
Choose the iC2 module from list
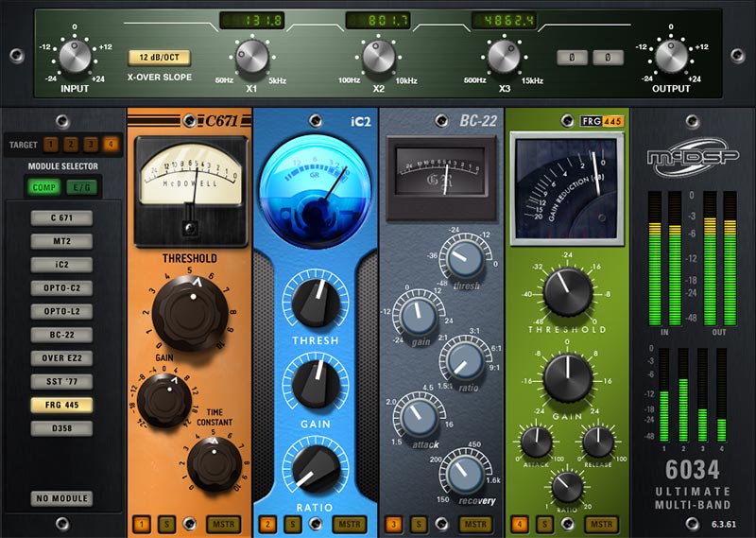tap(61, 265)
